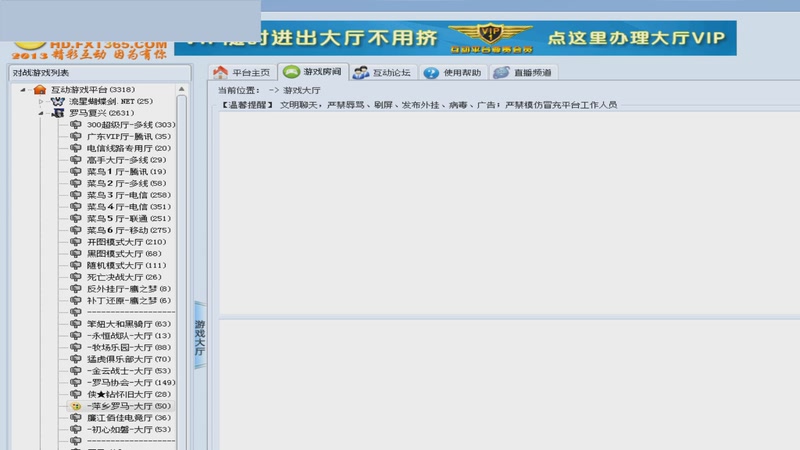
Task: Click the butterfly icon of 流星蝴蝶剑.NET
Action: tap(58, 102)
